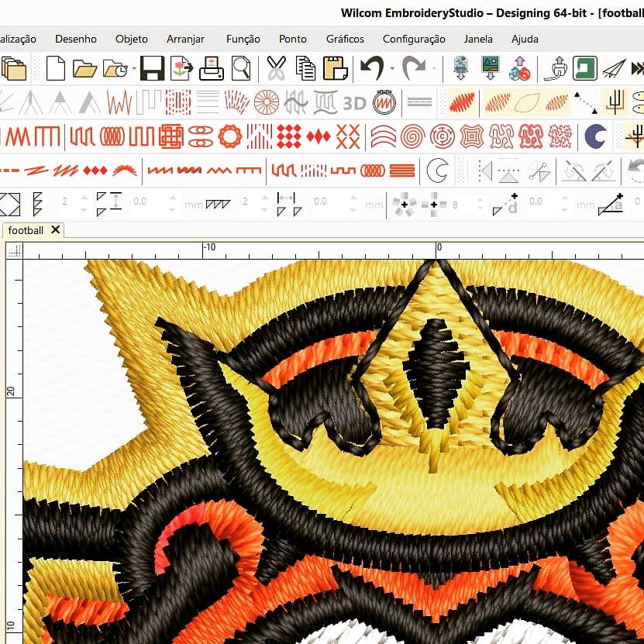The width and height of the screenshot is (644, 644).
Task: Open the Ponto menu
Action: pyautogui.click(x=292, y=39)
